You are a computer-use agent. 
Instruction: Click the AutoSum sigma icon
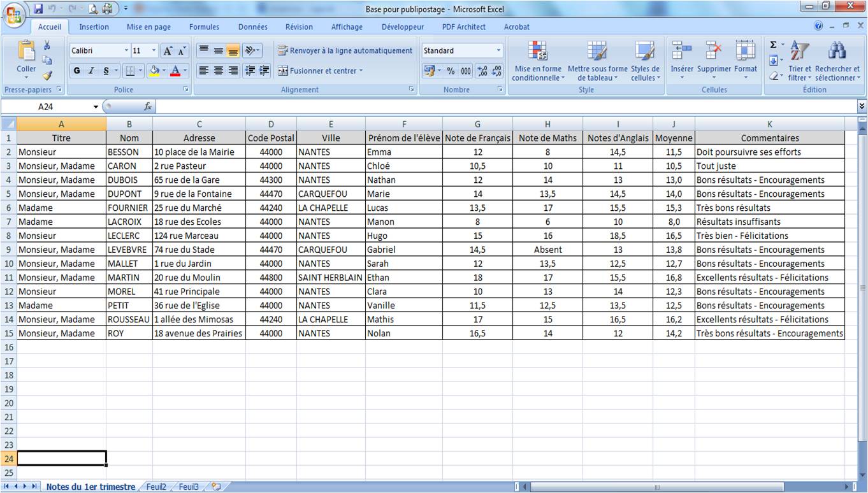[773, 45]
